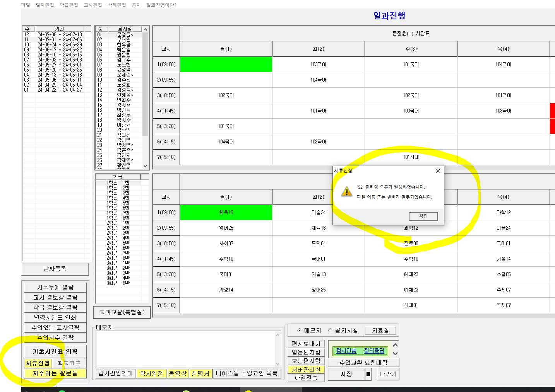Click the 미술24 cell on Tuesday period 1
Viewport: 555px width, 392px height.
click(x=319, y=212)
